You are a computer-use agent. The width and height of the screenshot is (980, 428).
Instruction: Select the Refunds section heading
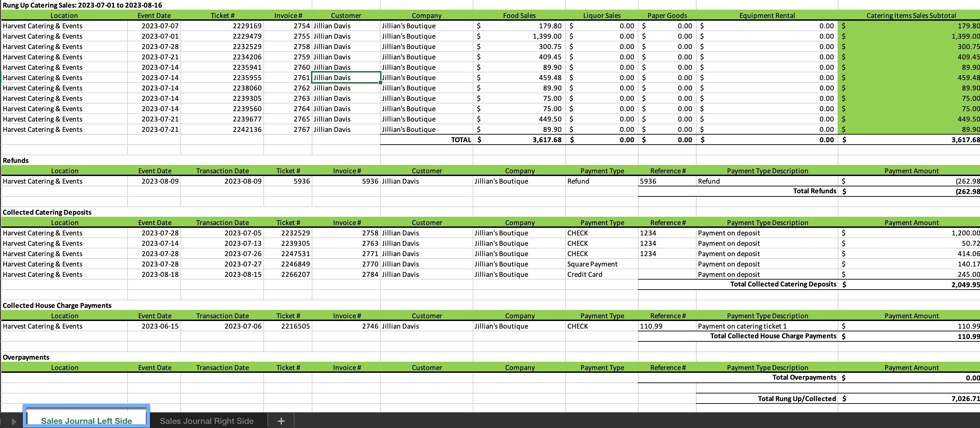(16, 160)
